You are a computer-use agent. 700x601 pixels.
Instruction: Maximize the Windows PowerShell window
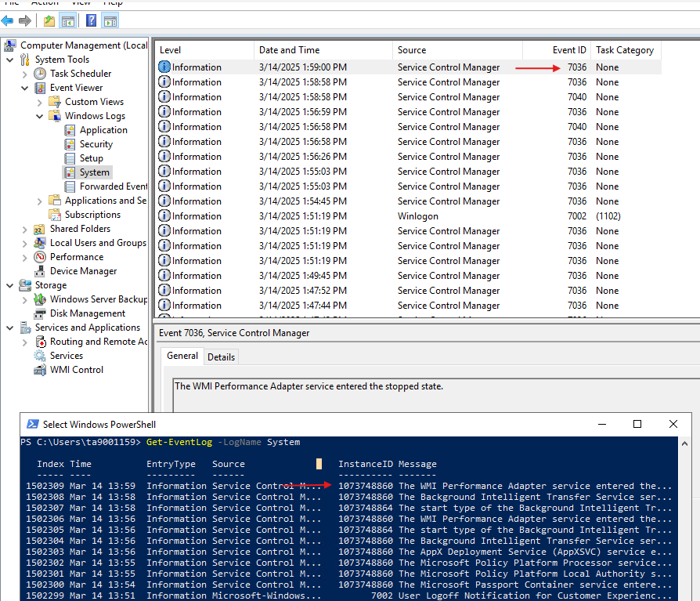637,424
